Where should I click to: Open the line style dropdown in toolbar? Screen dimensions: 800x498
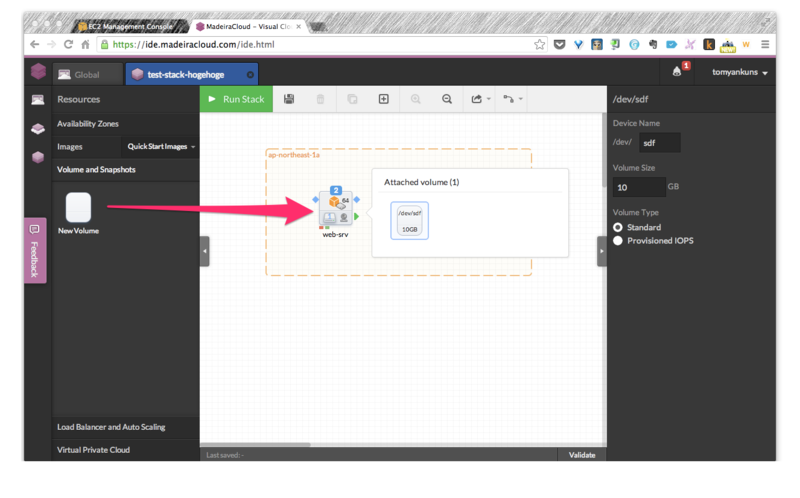click(x=512, y=99)
